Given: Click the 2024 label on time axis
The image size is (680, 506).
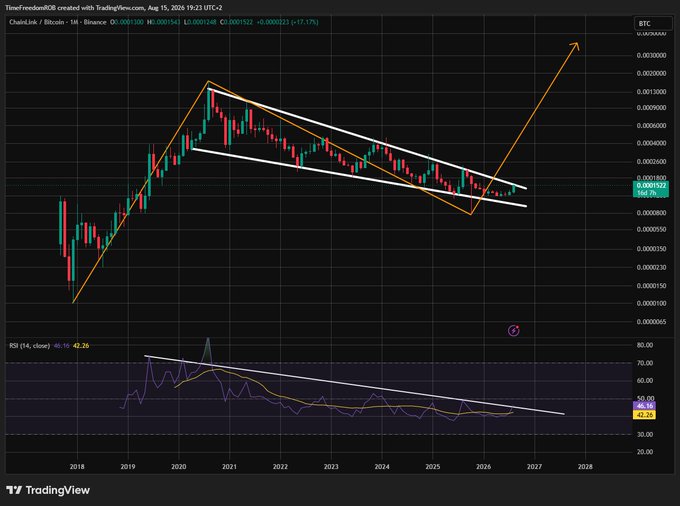Looking at the screenshot, I should click(382, 467).
